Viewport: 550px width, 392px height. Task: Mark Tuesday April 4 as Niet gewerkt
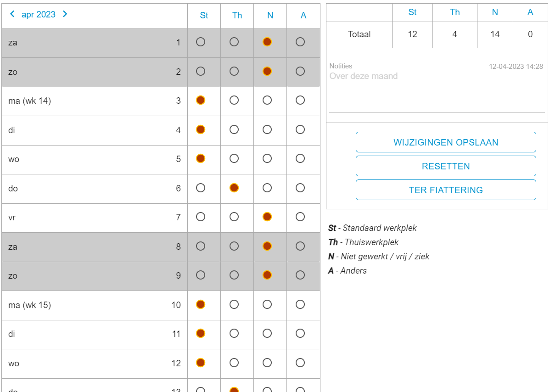coord(267,129)
